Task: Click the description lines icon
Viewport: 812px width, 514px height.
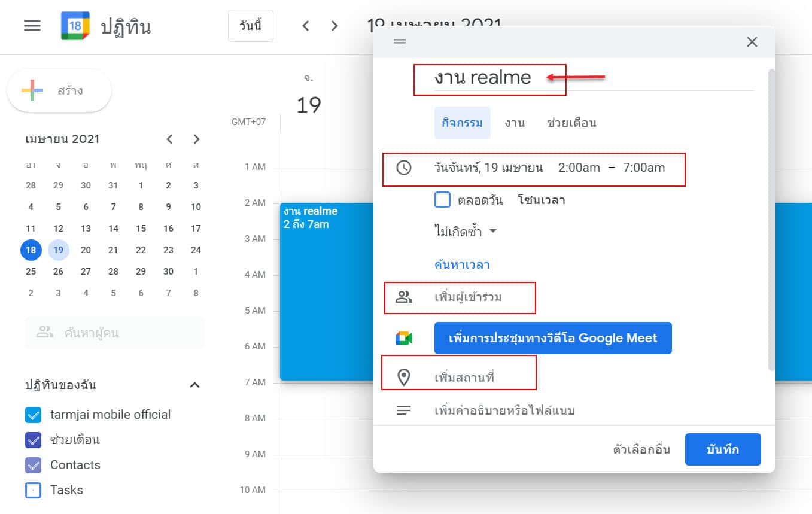Action: point(404,410)
